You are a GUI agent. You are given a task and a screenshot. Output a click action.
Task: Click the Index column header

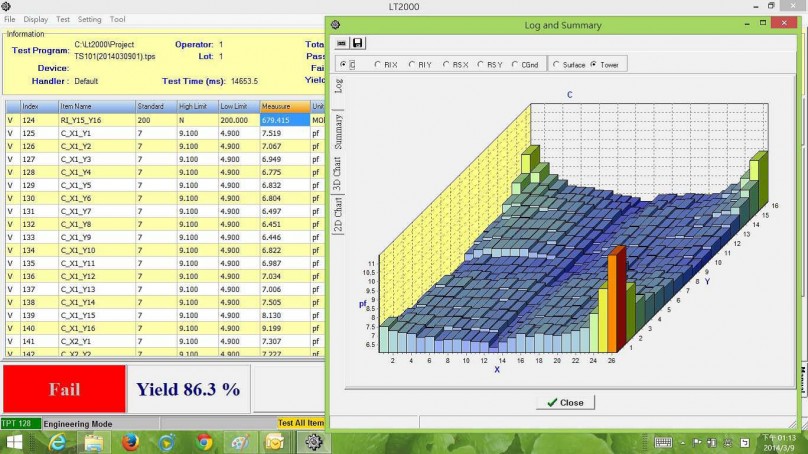pyautogui.click(x=39, y=107)
